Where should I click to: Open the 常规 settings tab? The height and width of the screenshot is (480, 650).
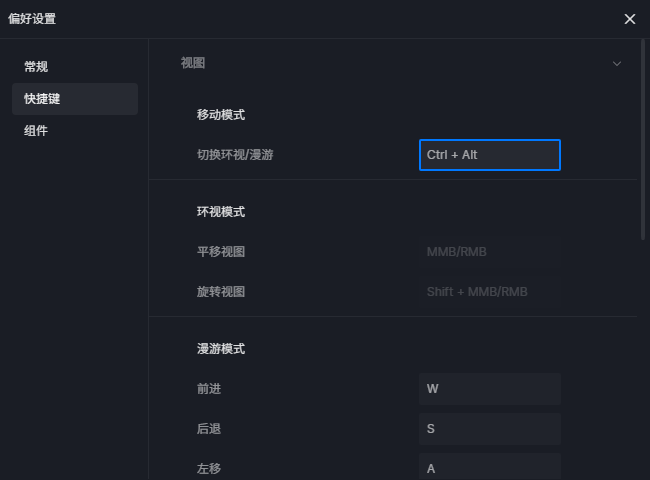point(37,67)
